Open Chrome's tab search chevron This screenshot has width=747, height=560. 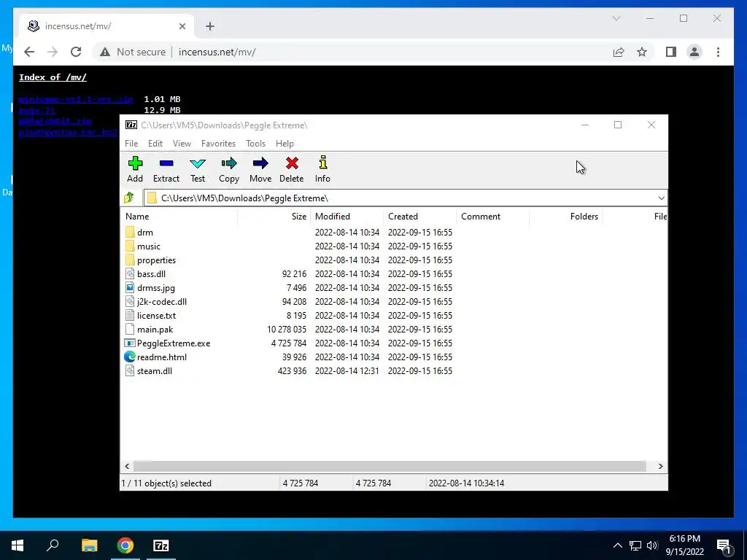(616, 18)
